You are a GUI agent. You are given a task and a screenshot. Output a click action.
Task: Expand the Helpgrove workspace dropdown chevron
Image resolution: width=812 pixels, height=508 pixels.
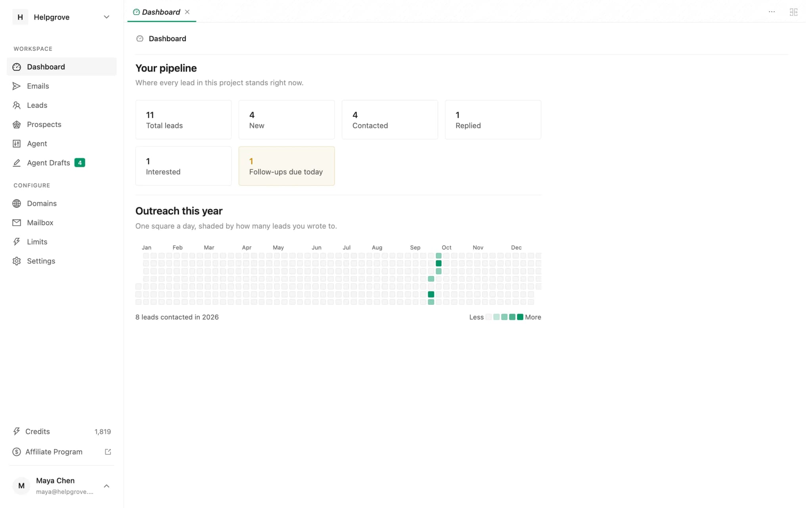tap(106, 17)
